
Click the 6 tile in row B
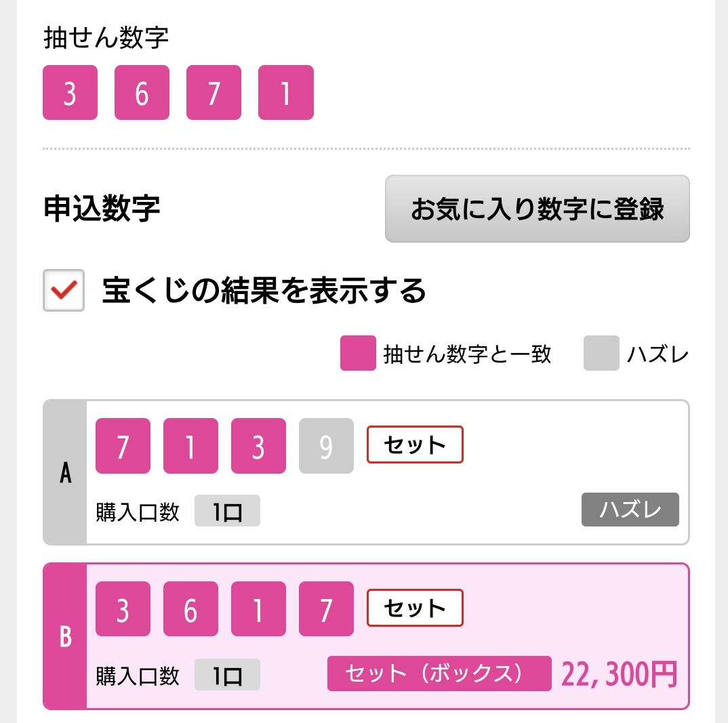191,608
